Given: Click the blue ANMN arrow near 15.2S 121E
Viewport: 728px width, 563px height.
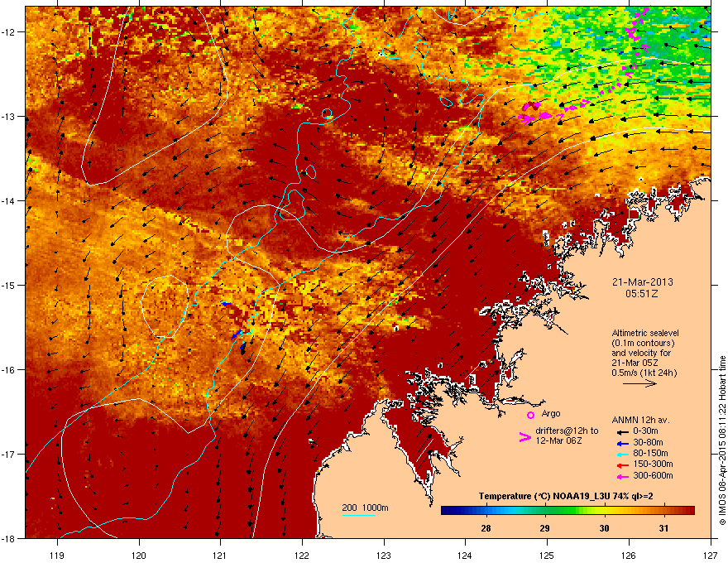Looking at the screenshot, I should click(226, 304).
